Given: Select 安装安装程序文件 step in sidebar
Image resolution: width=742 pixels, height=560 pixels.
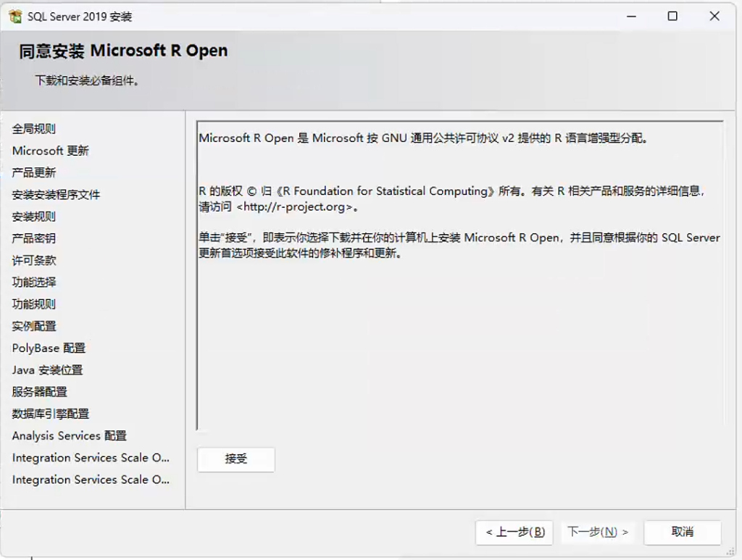Looking at the screenshot, I should tap(56, 195).
